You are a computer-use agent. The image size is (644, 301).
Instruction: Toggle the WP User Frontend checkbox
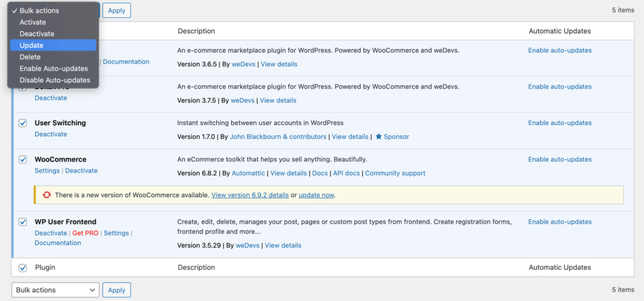pos(23,222)
